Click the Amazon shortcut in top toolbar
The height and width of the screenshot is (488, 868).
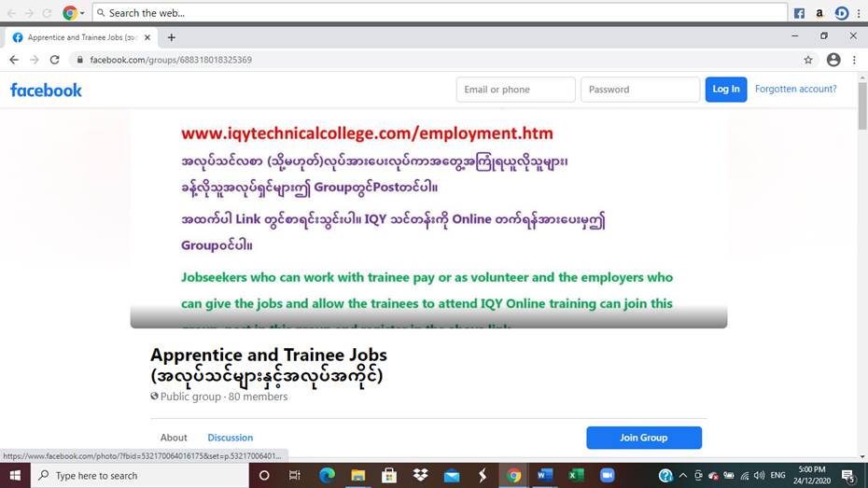tap(819, 13)
